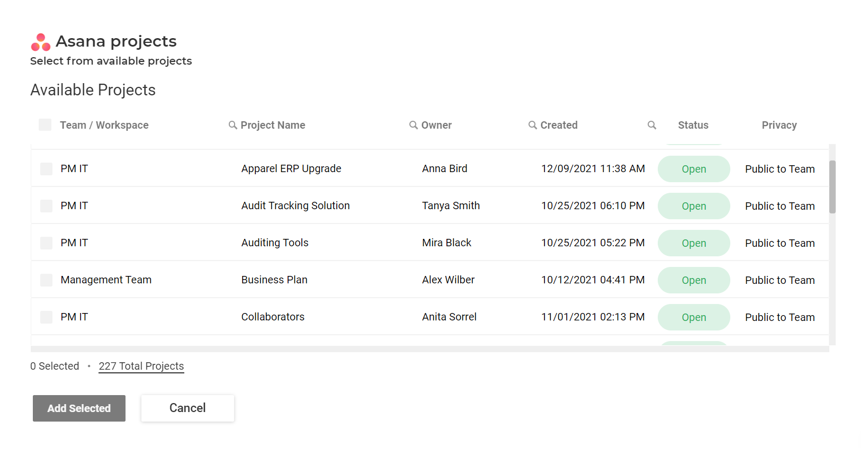Click the Add Selected button
The image size is (868, 456).
79,408
